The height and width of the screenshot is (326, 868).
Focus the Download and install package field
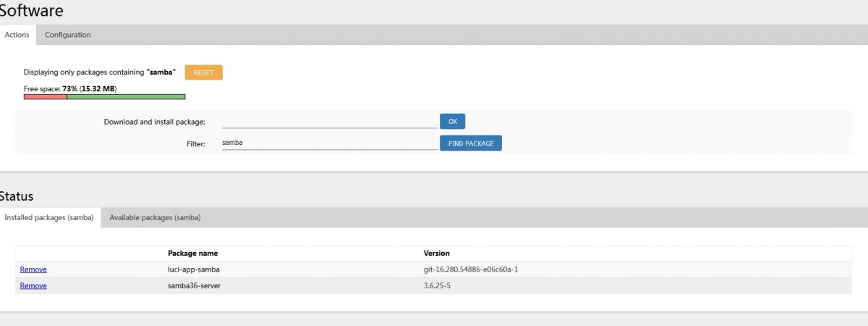tap(329, 121)
